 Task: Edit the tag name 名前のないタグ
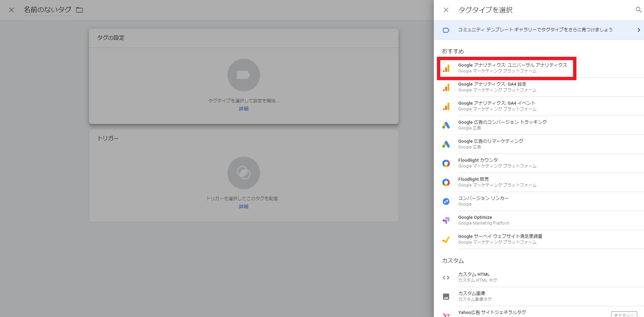pyautogui.click(x=48, y=10)
